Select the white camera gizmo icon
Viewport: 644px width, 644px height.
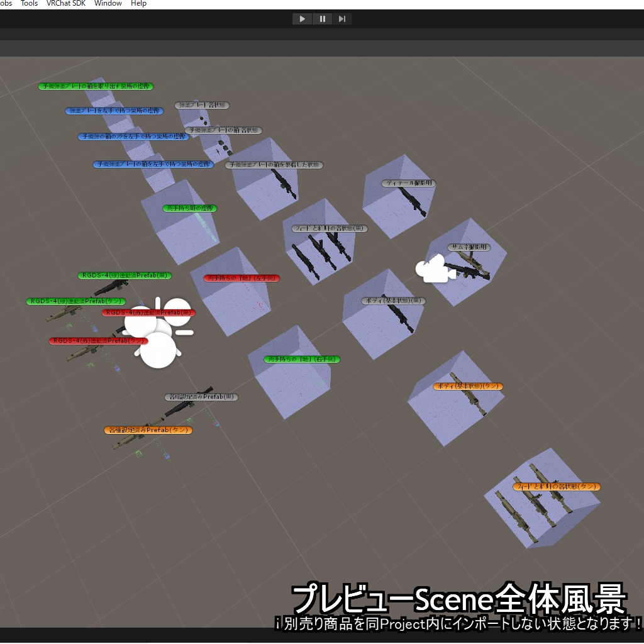click(435, 269)
